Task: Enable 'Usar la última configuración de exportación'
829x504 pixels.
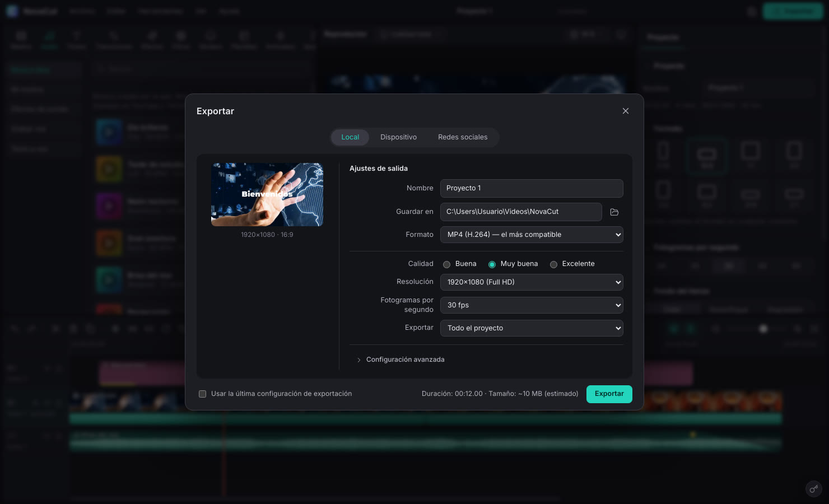Action: tap(203, 394)
